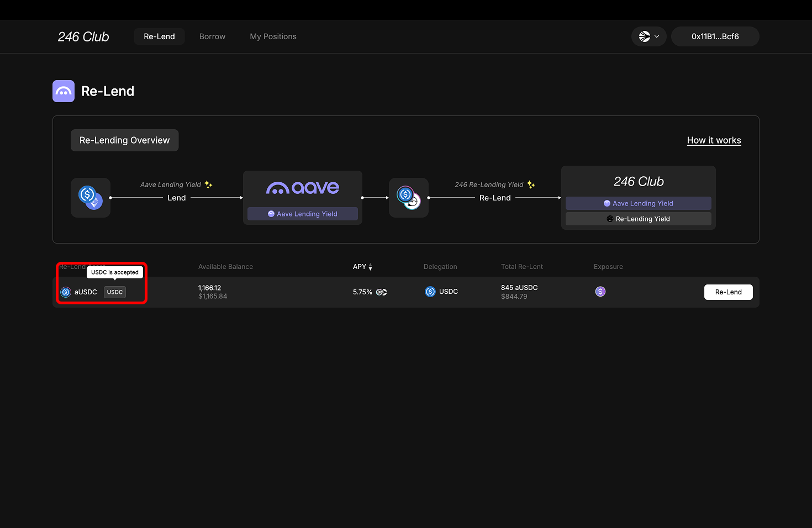Click the Delegation column header

440,267
